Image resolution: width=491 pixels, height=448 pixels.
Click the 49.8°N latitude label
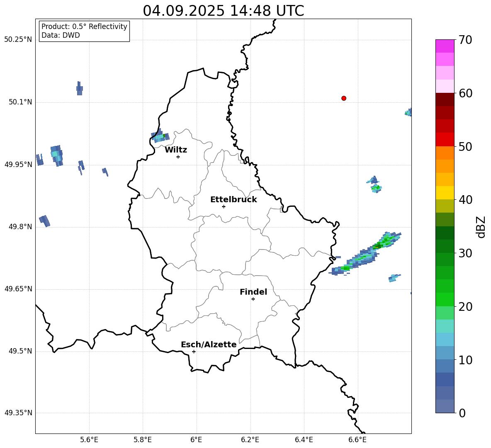20,227
